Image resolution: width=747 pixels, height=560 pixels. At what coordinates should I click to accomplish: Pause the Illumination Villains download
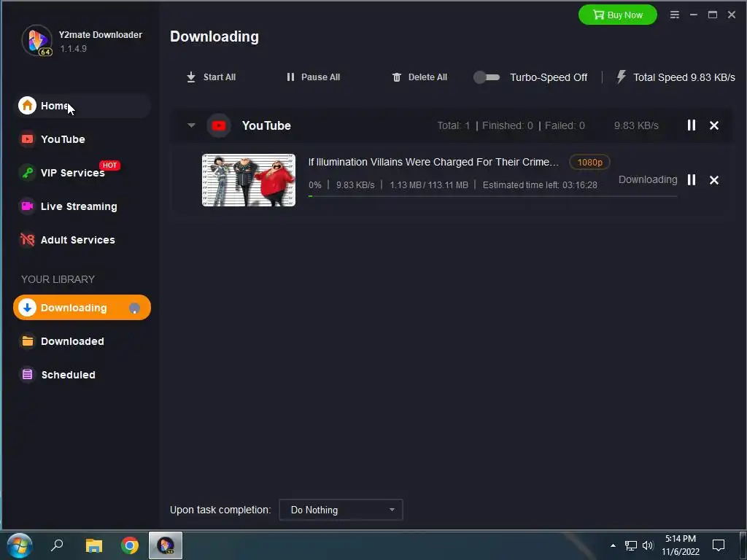[x=692, y=179]
